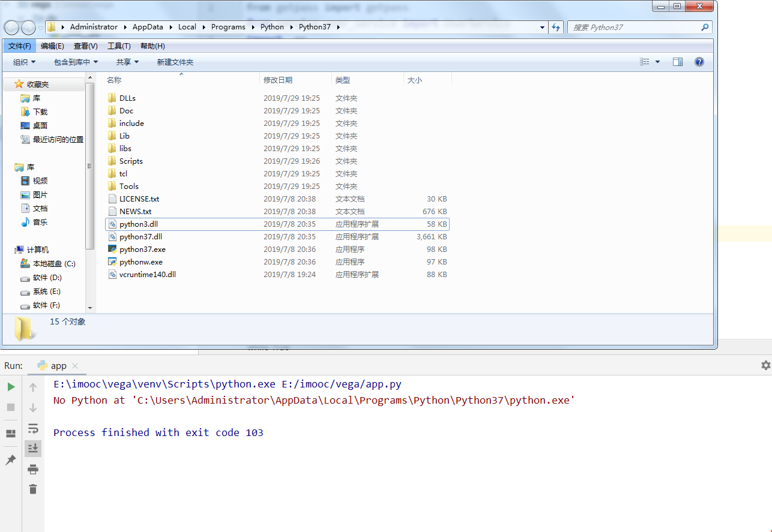Select the python37.exe file
This screenshot has height=532, width=772.
click(142, 249)
